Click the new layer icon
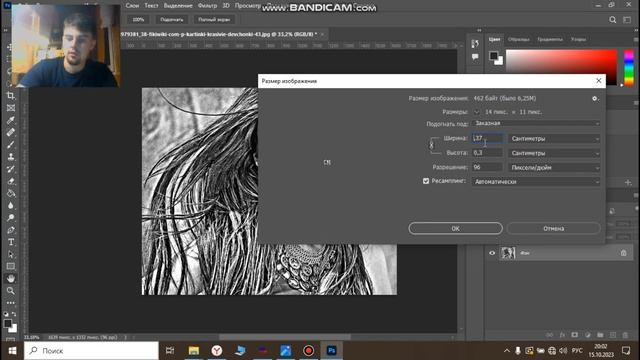The height and width of the screenshot is (360, 640). click(613, 335)
